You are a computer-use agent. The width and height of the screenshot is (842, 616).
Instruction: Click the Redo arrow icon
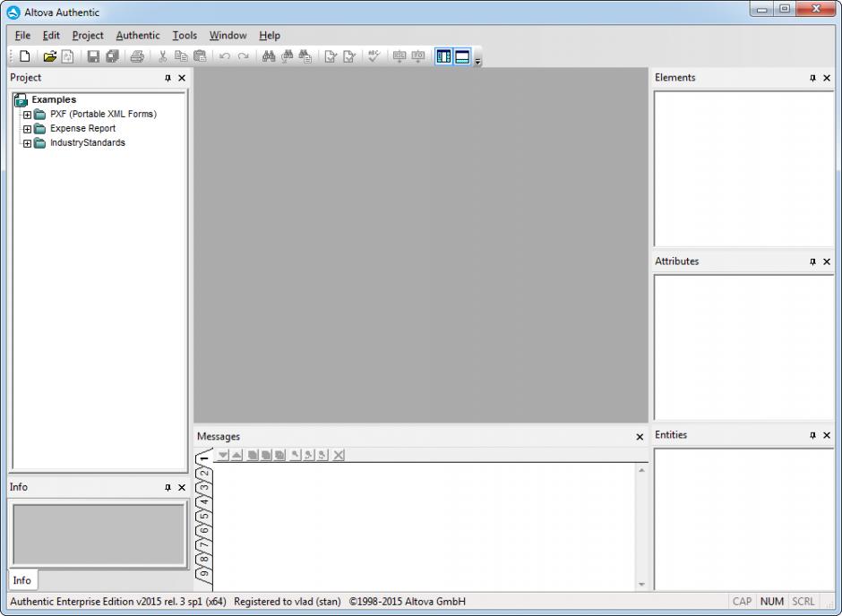pos(244,56)
